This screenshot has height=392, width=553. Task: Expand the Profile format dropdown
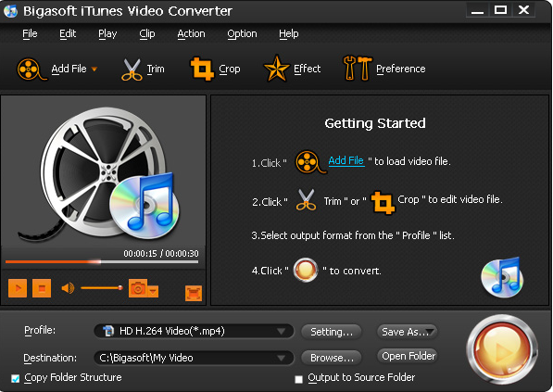point(281,332)
